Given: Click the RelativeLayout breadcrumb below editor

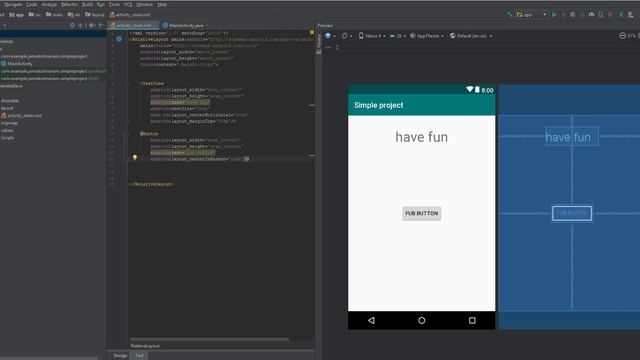Looking at the screenshot, I should (x=145, y=346).
